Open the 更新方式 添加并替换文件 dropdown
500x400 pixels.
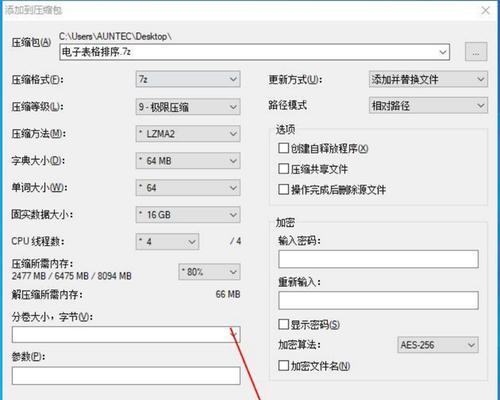point(428,79)
